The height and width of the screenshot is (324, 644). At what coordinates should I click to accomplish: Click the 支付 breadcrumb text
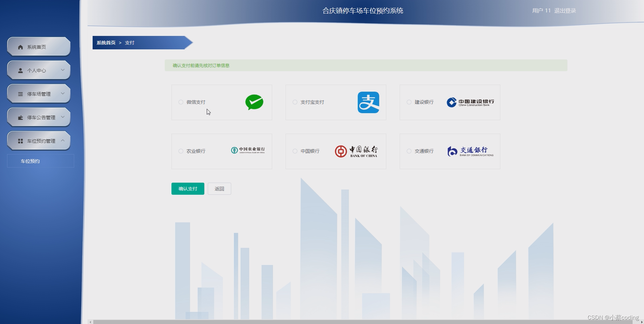130,43
